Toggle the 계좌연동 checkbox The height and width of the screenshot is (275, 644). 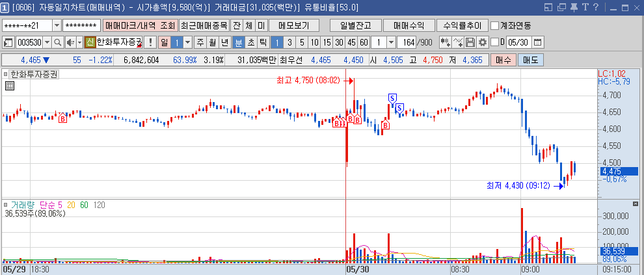coord(495,25)
